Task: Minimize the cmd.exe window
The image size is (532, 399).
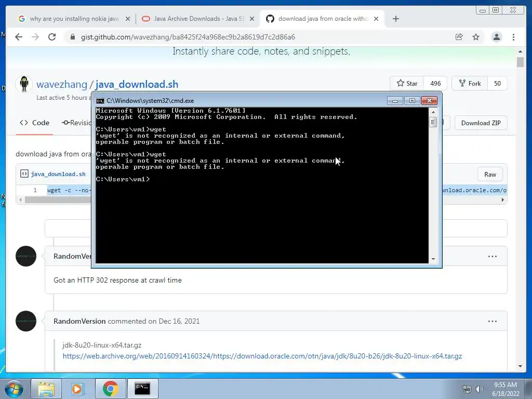Action: (x=395, y=101)
